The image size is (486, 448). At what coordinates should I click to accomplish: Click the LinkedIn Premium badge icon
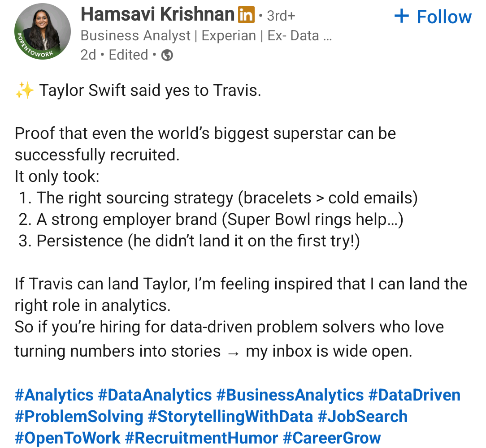(246, 15)
